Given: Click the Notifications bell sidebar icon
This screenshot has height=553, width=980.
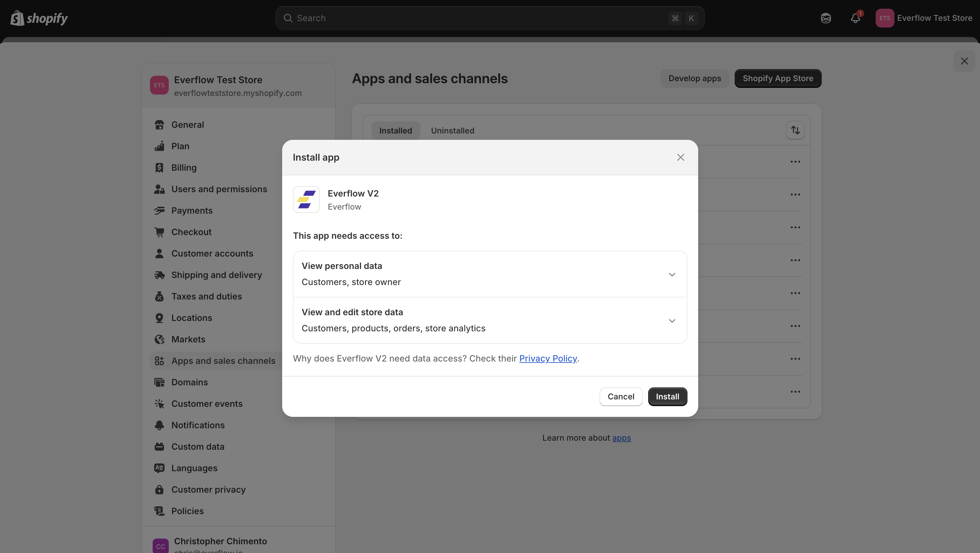Looking at the screenshot, I should (159, 425).
